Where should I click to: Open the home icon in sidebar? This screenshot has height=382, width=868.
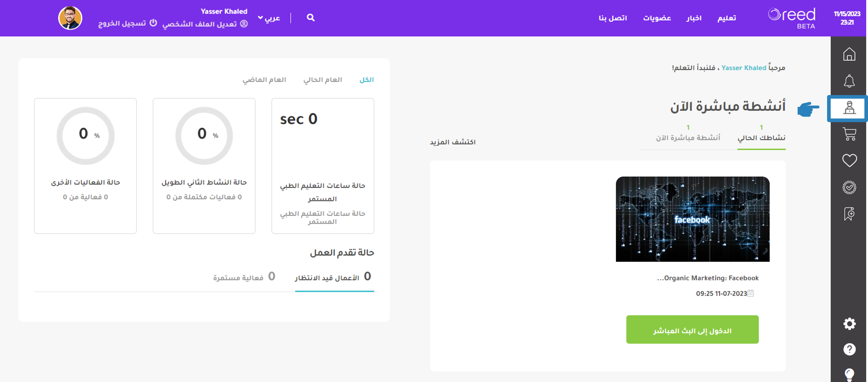[x=849, y=54]
